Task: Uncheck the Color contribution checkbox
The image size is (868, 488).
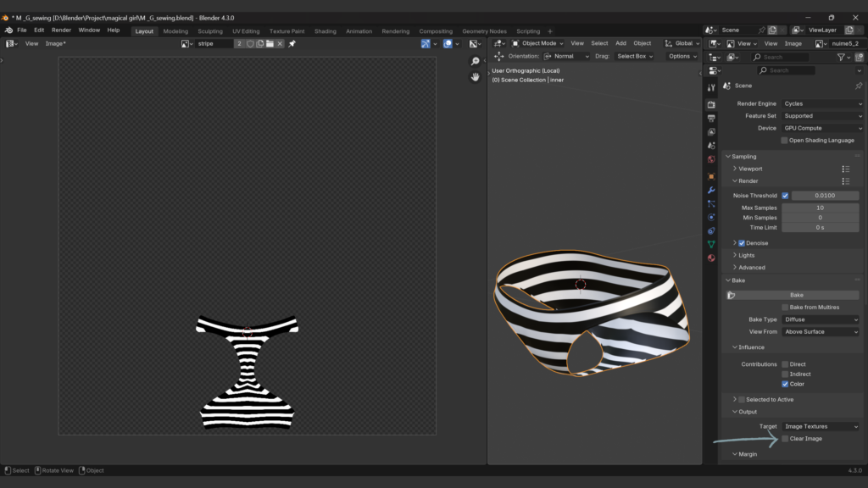Action: (x=785, y=384)
